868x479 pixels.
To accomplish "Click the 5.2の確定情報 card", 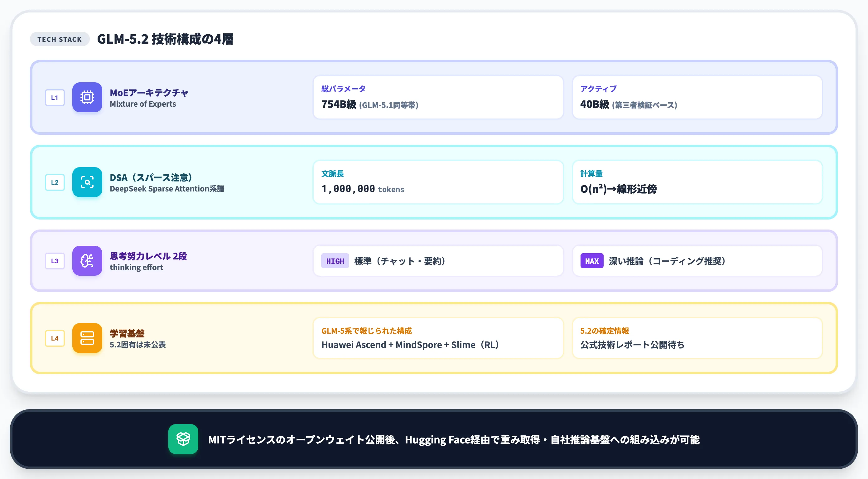I will [697, 338].
